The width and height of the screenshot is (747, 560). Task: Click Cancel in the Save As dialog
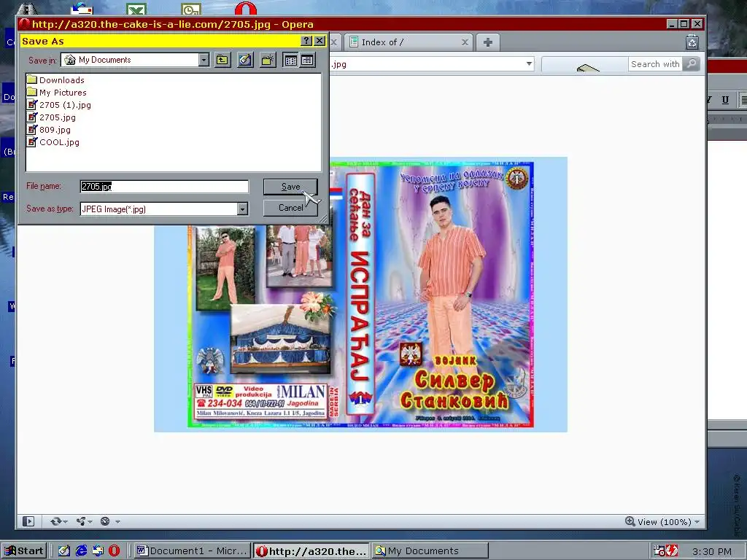pyautogui.click(x=290, y=208)
